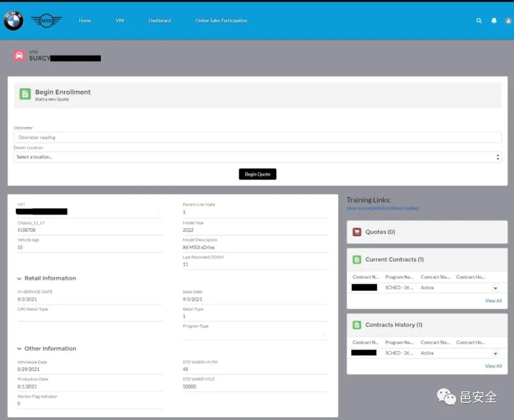514x420 pixels.
Task: Go to the Dashboard nav item
Action: (x=159, y=20)
